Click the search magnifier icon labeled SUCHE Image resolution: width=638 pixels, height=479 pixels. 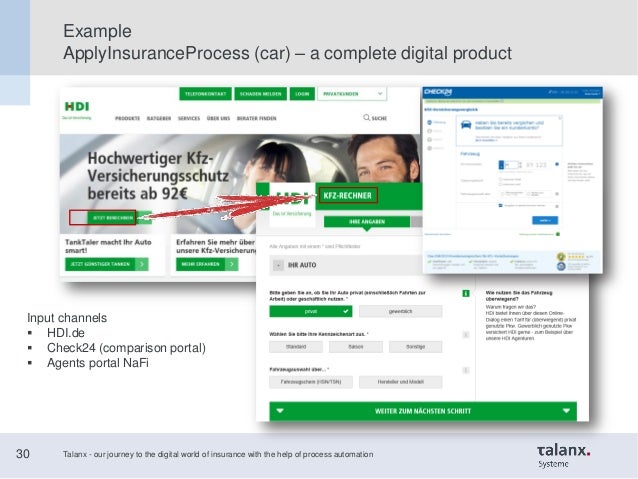(366, 118)
